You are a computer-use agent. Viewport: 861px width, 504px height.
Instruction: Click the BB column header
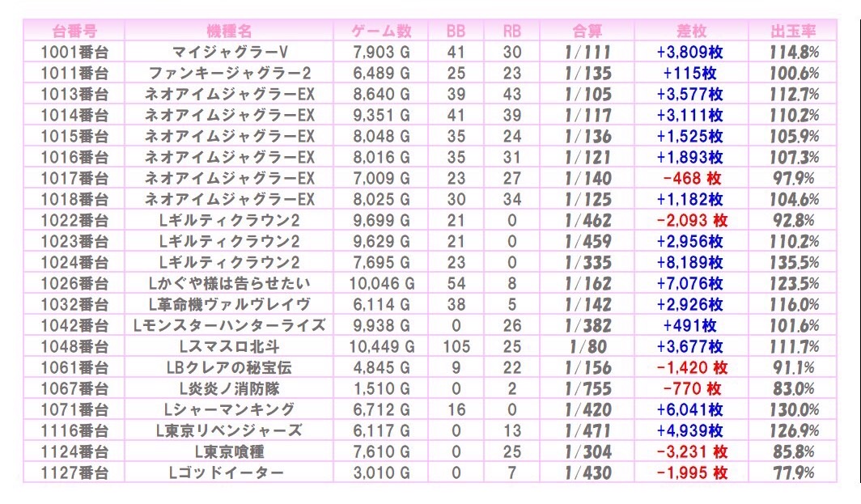[456, 31]
